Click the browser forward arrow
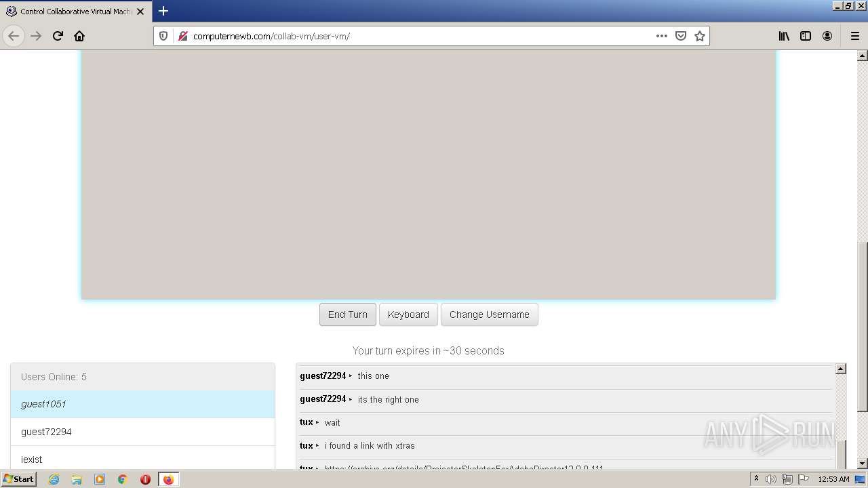The image size is (868, 488). 36,36
